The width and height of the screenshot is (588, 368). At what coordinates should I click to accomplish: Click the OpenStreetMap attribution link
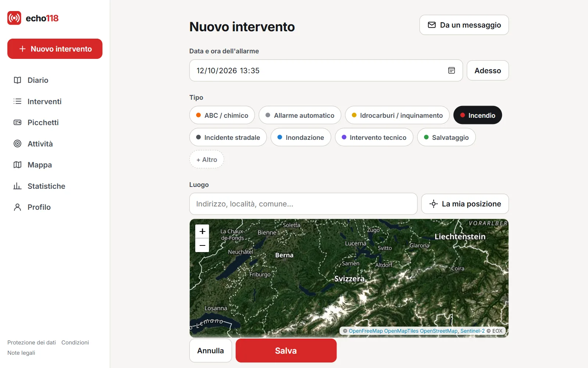click(x=439, y=331)
